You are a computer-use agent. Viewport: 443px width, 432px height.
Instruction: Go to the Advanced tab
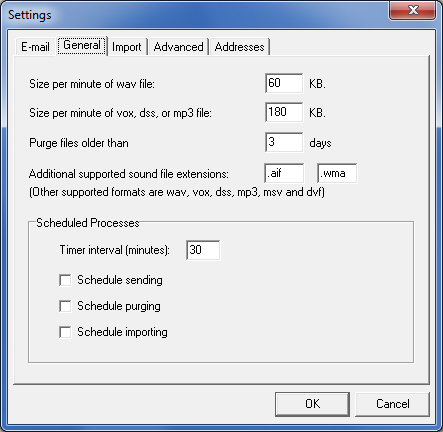[178, 47]
